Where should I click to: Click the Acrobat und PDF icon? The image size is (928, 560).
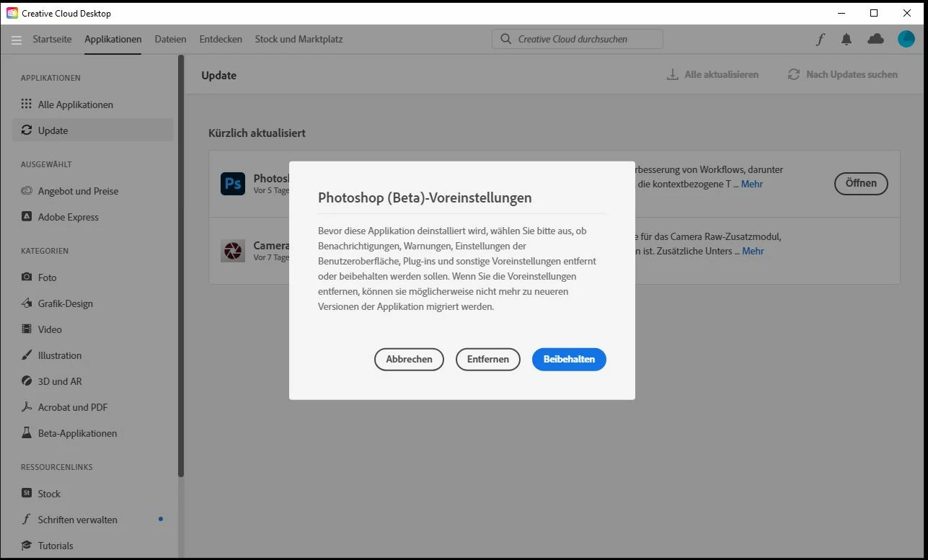click(x=27, y=406)
